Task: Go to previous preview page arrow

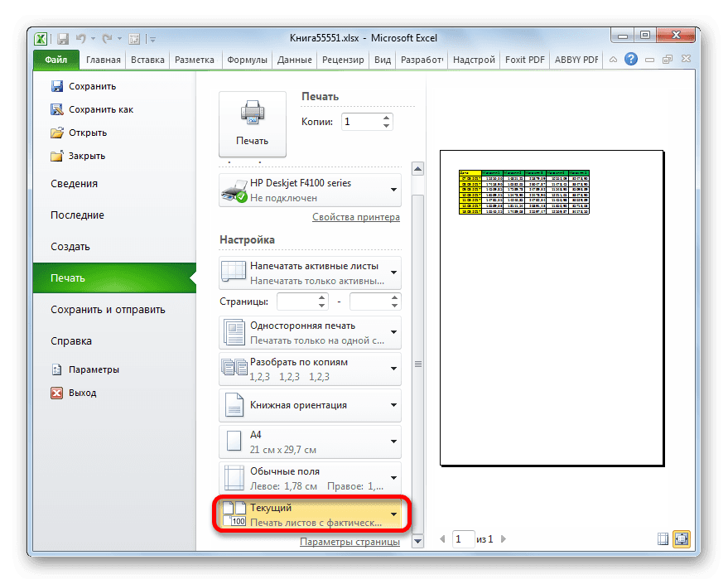Action: click(x=441, y=538)
